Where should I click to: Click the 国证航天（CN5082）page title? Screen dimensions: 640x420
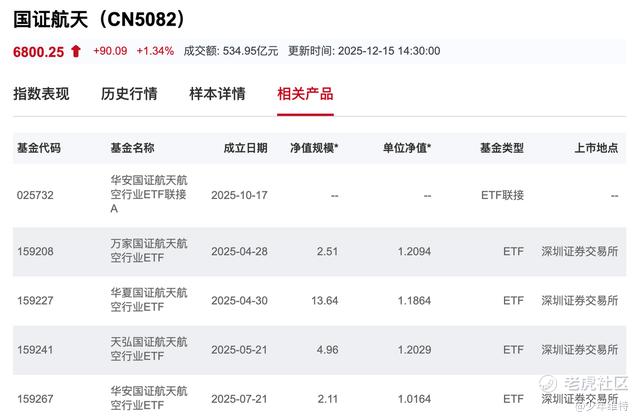coord(99,19)
